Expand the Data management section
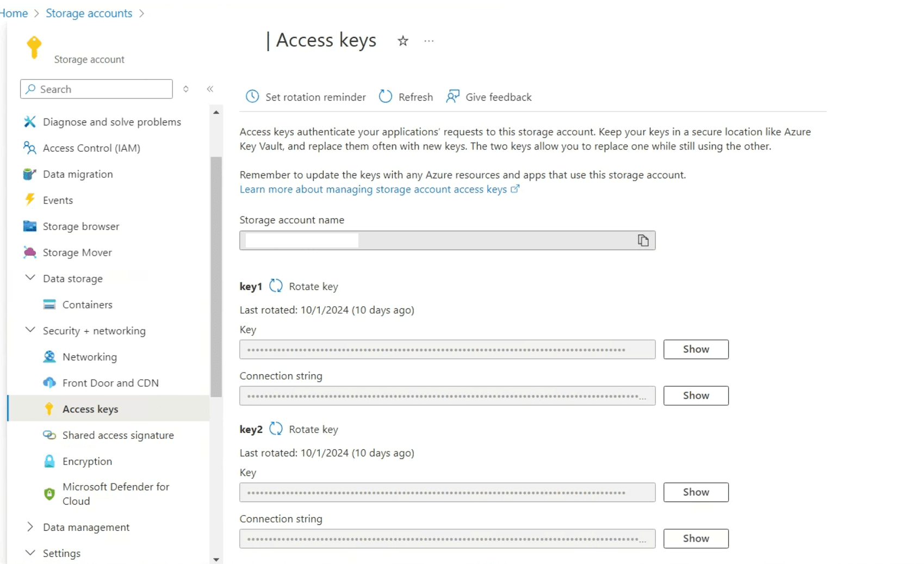Screen dimensions: 924x564 coord(30,527)
